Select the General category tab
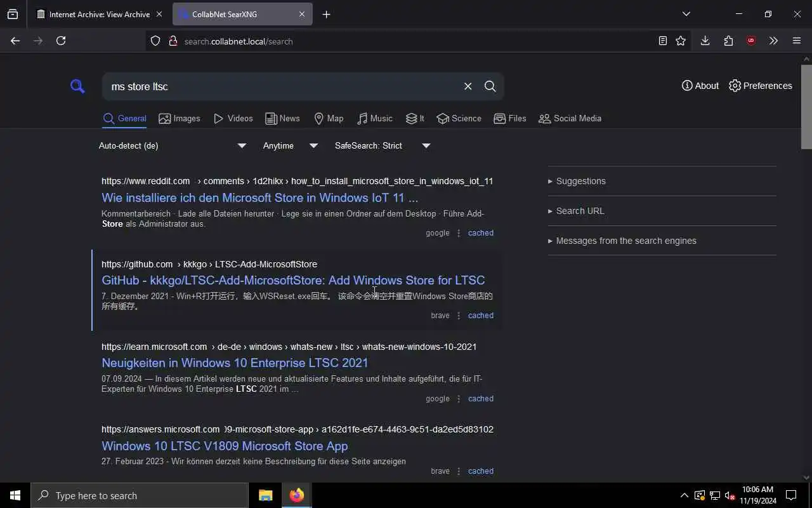Screen dimensions: 812x508 tap(124, 119)
